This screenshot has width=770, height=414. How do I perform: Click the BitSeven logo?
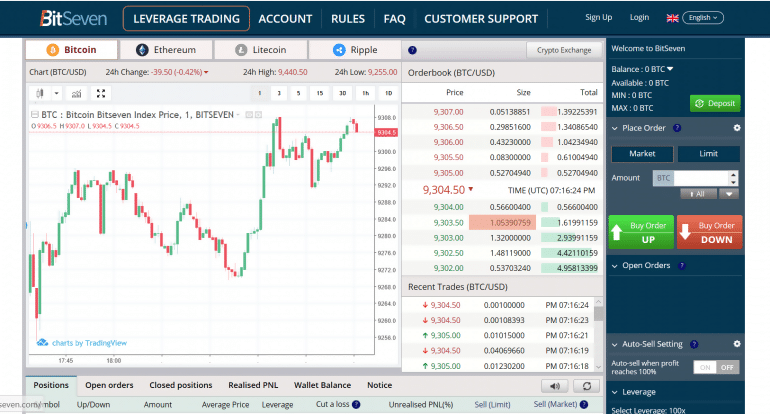pyautogui.click(x=73, y=18)
